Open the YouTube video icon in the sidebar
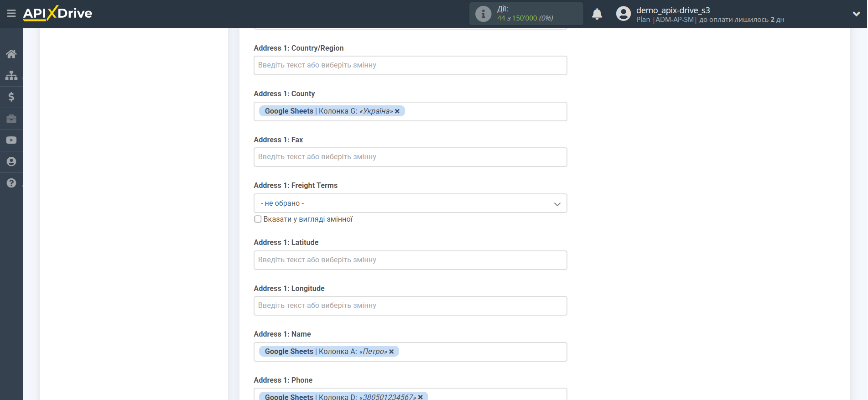 [x=11, y=140]
